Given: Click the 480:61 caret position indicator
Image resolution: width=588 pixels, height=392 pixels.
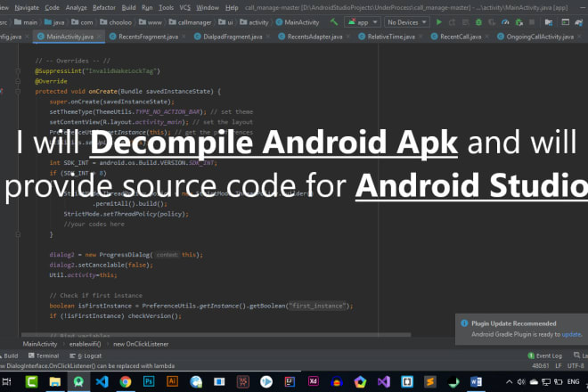Looking at the screenshot, I should (541, 366).
